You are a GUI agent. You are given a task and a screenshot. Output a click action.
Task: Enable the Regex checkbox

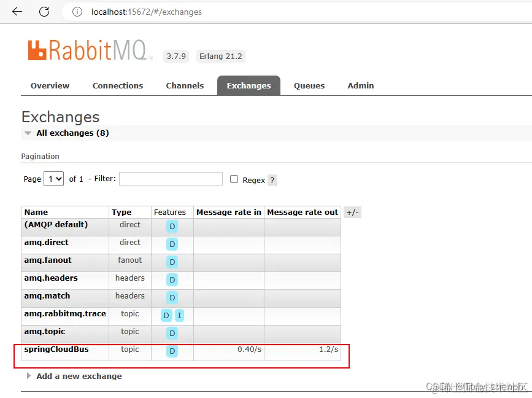(234, 179)
